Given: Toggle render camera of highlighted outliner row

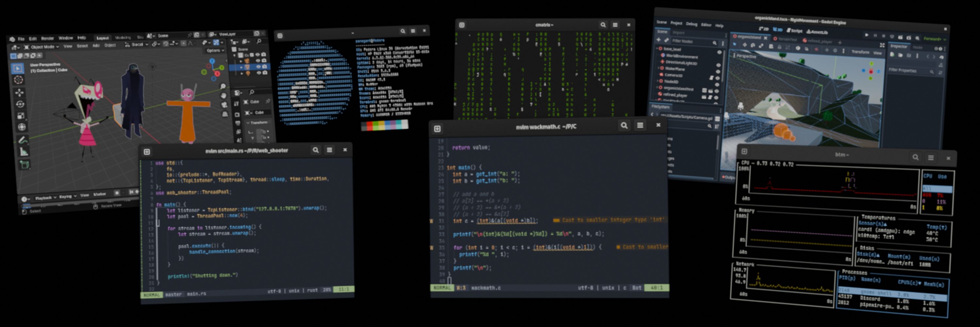Looking at the screenshot, I should 264,67.
